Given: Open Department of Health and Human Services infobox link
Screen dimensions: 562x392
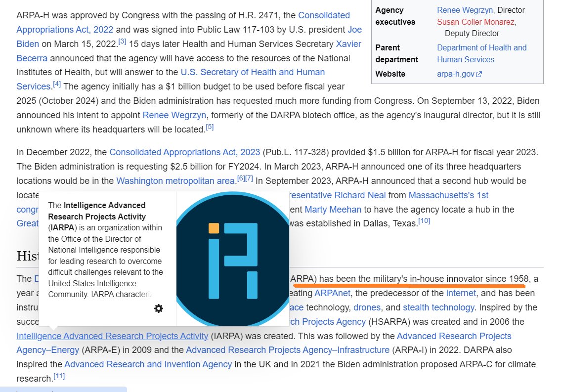Looking at the screenshot, I should click(x=482, y=54).
